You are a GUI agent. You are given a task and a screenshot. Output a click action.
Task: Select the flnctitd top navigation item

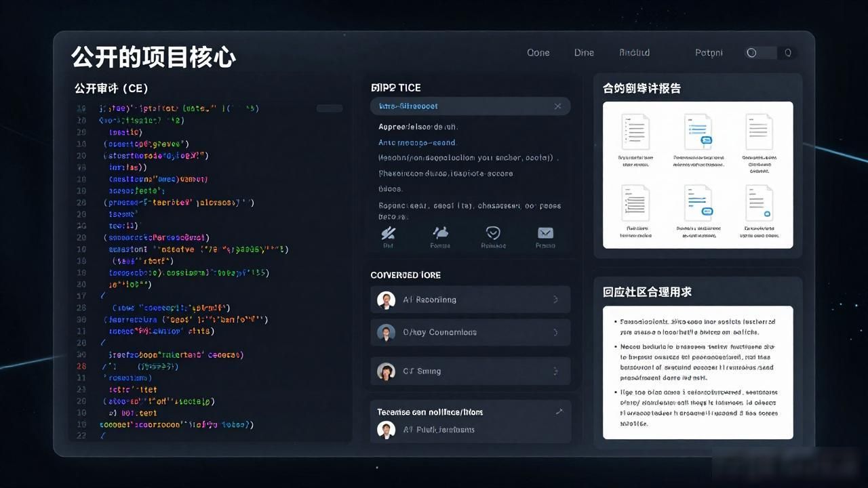point(634,52)
